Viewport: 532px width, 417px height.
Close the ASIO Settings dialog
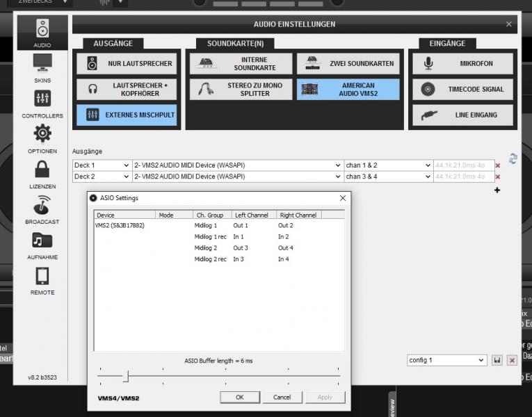click(x=343, y=198)
